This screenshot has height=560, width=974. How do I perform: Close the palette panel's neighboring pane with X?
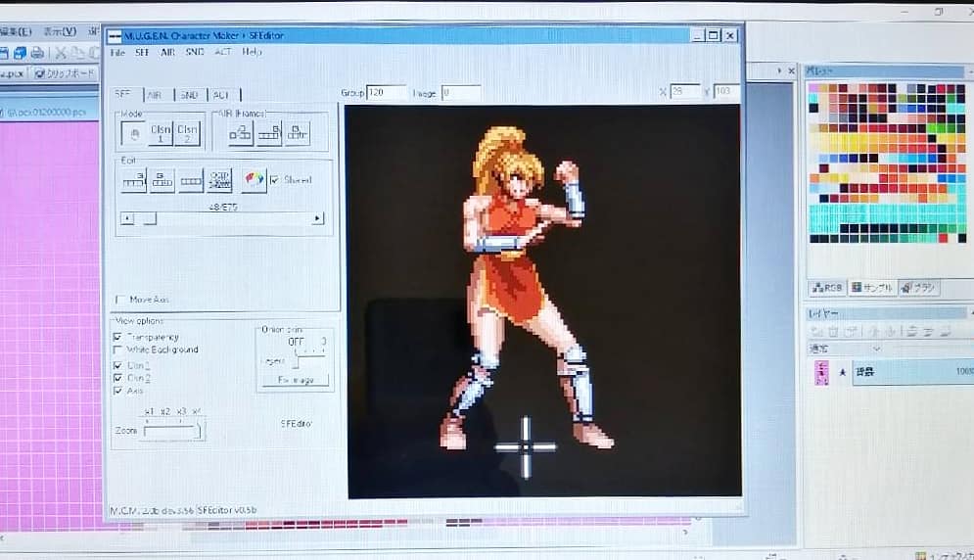point(791,70)
